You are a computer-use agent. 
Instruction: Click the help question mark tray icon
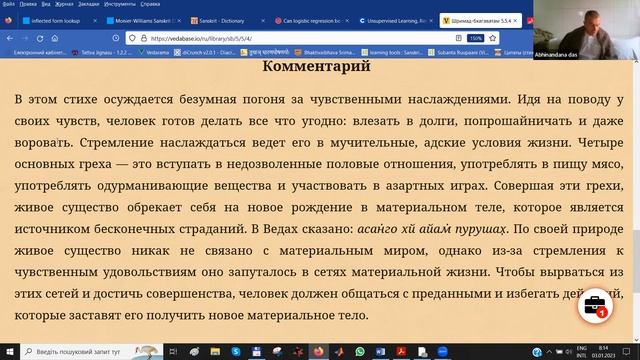[x=537, y=352]
